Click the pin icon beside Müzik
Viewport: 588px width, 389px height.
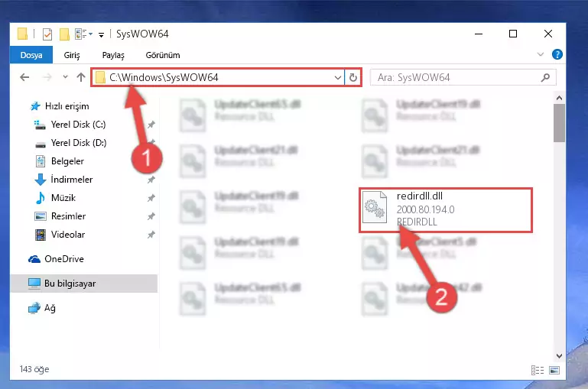point(151,198)
